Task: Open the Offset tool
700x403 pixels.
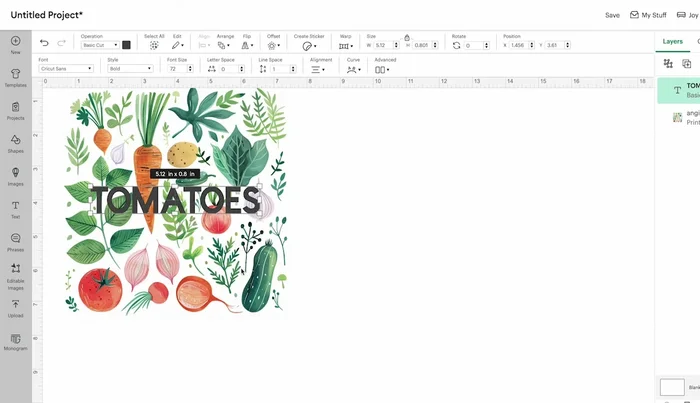Action: (273, 46)
